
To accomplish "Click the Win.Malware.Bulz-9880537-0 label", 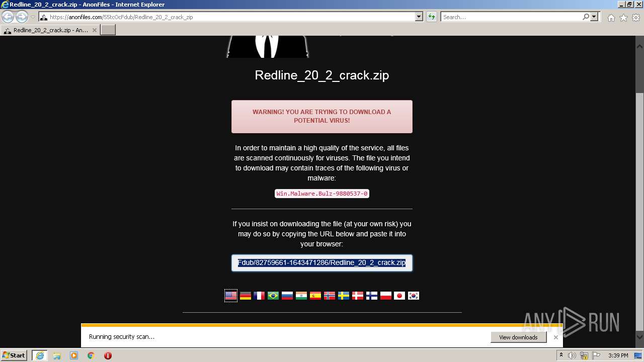I will pyautogui.click(x=322, y=194).
